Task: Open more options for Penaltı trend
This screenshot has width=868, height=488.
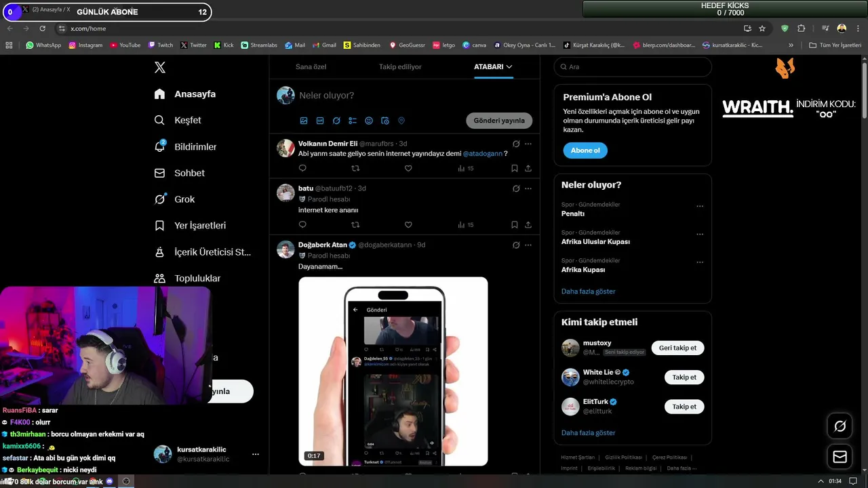Action: pos(700,206)
